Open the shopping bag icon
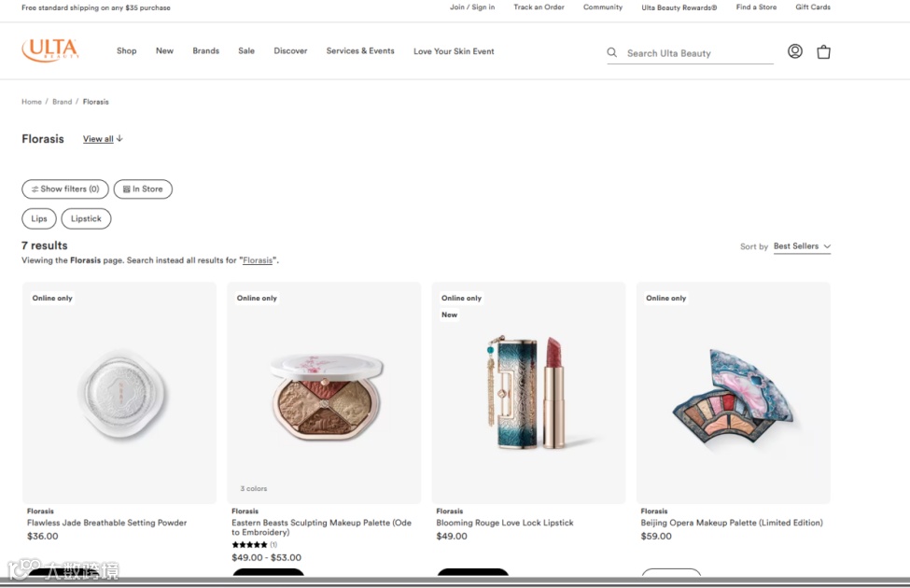The image size is (910, 588). (x=823, y=52)
